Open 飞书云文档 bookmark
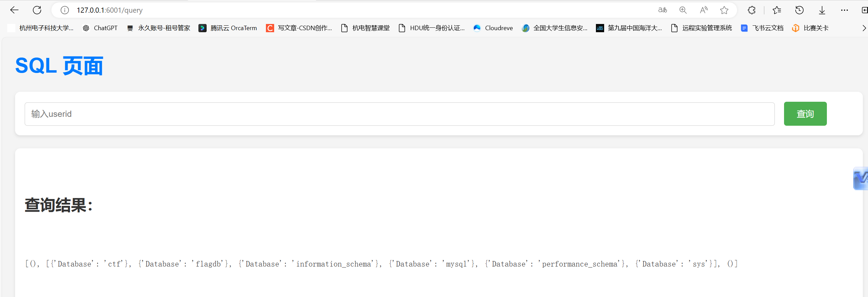Image resolution: width=868 pixels, height=297 pixels. pyautogui.click(x=762, y=28)
